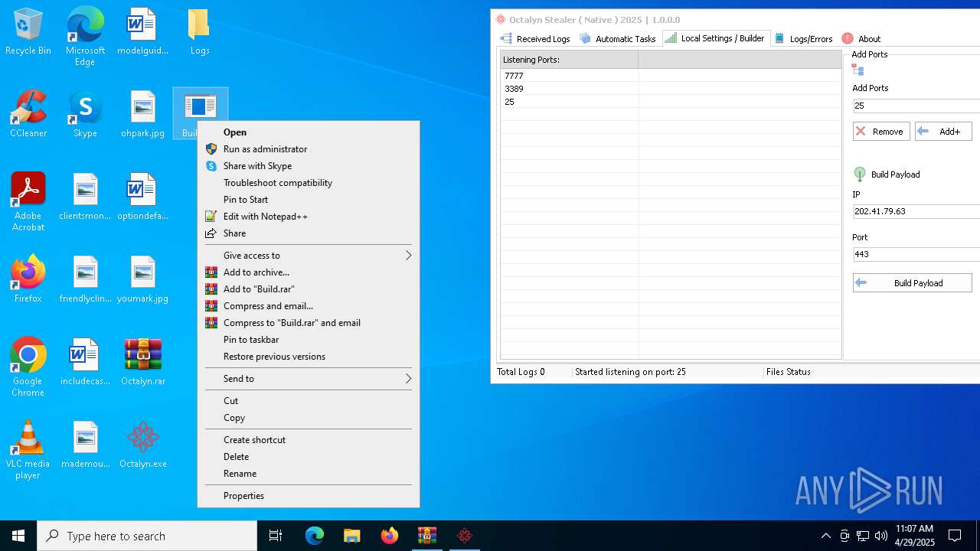Select includecas Word document icon
The image size is (980, 551).
pos(85,363)
